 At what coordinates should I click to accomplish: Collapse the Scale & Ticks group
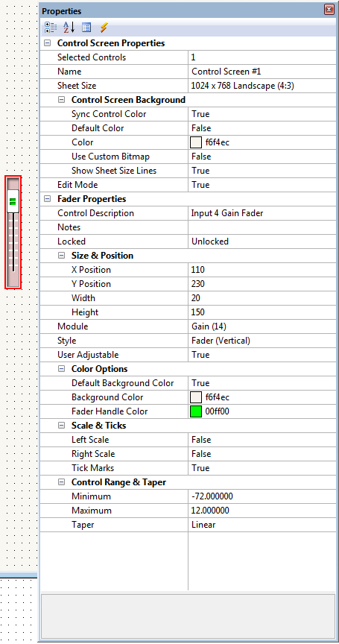[62, 426]
